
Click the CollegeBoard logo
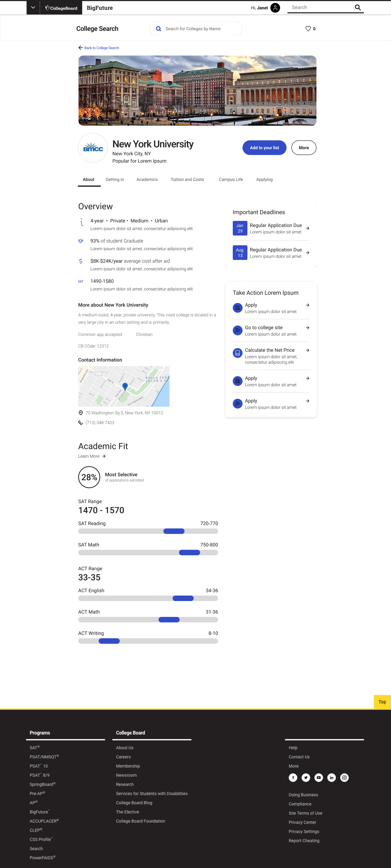[x=61, y=8]
